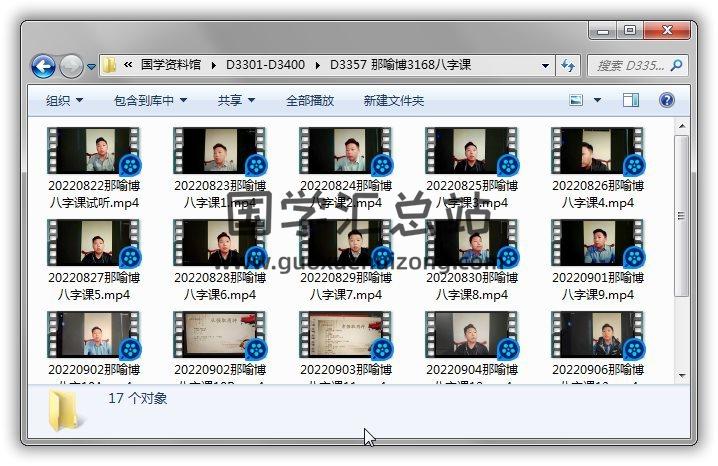
Task: Select D3301-D3400 breadcrumb
Action: point(265,65)
